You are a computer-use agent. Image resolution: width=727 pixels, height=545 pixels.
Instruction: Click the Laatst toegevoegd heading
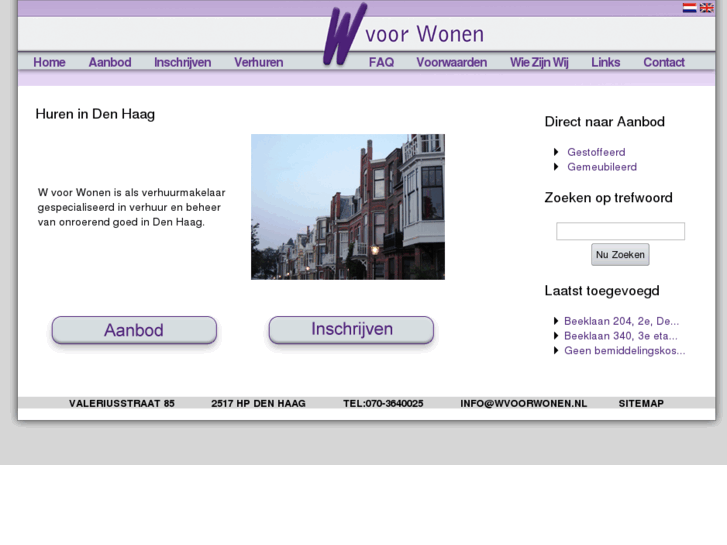(x=602, y=291)
